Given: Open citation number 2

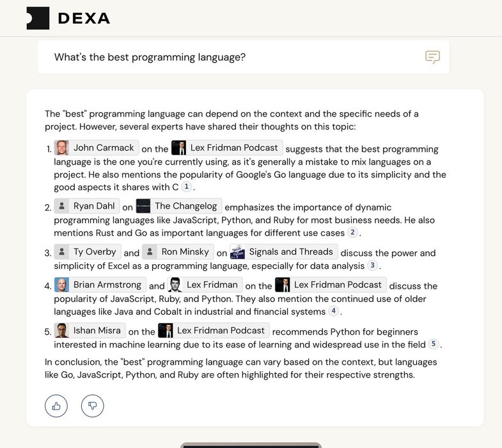Looking at the screenshot, I should click(x=352, y=232).
